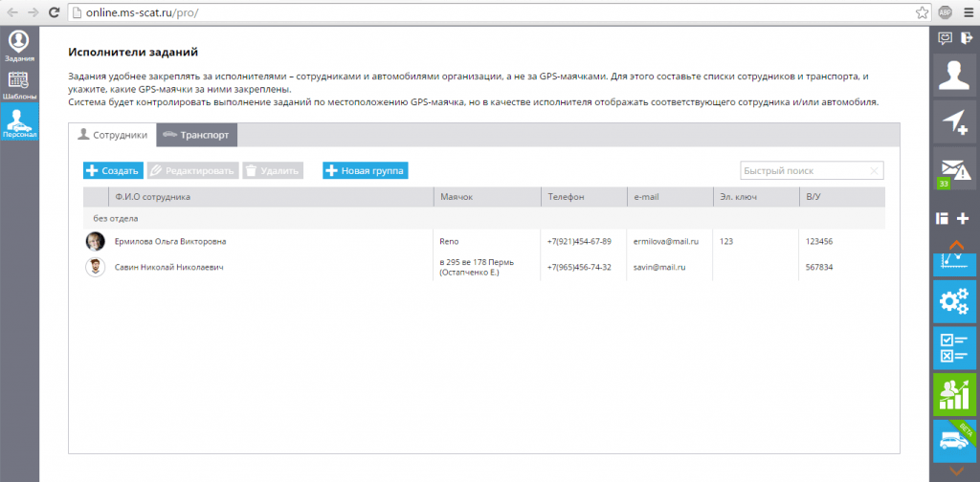The image size is (980, 482).
Task: Open alert messages envelope with 33 badge
Action: tap(954, 169)
